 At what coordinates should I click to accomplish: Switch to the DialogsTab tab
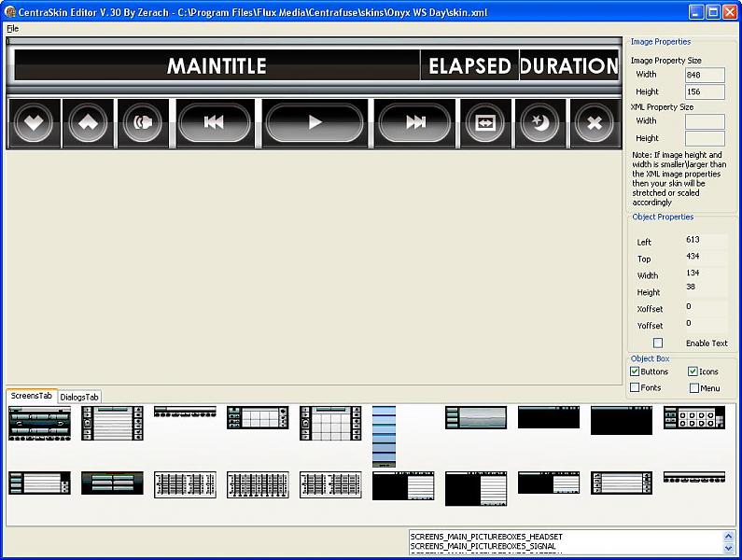tap(79, 397)
